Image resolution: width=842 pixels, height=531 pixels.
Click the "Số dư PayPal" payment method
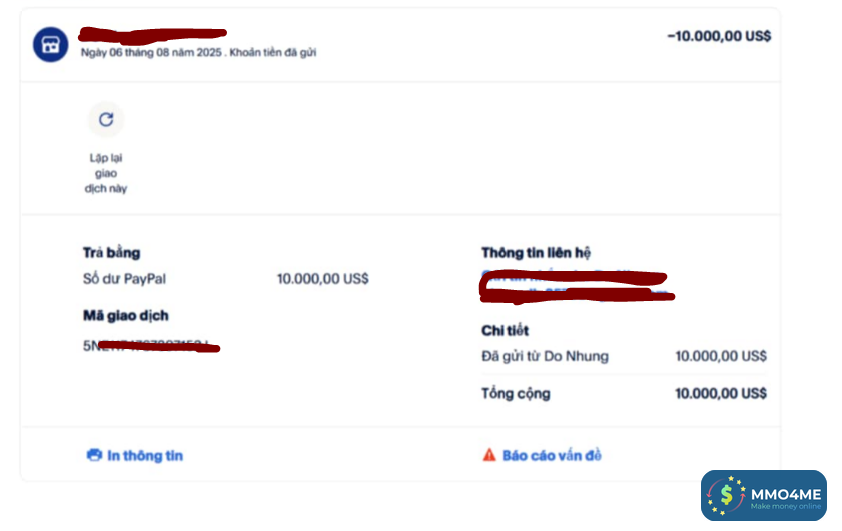tap(124, 279)
